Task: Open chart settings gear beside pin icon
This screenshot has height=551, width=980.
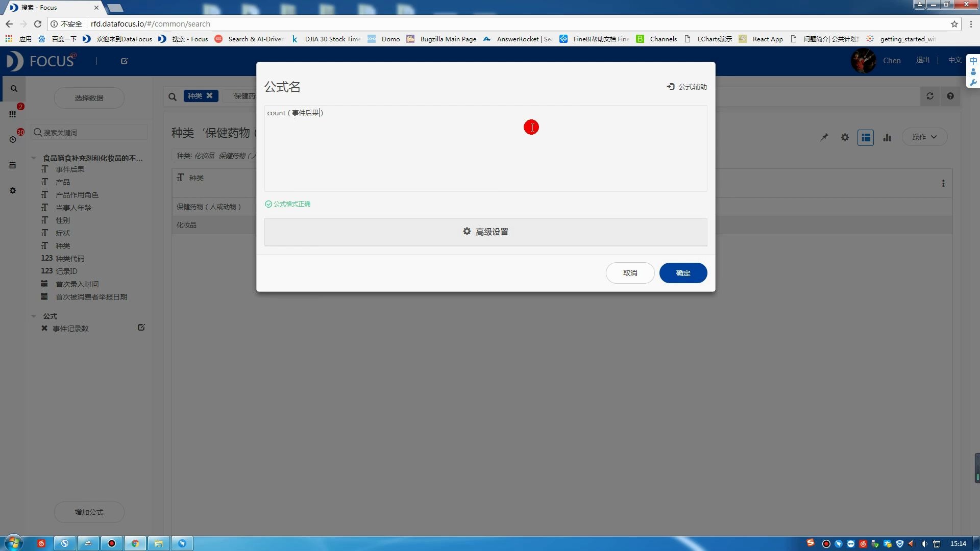Action: pyautogui.click(x=845, y=137)
